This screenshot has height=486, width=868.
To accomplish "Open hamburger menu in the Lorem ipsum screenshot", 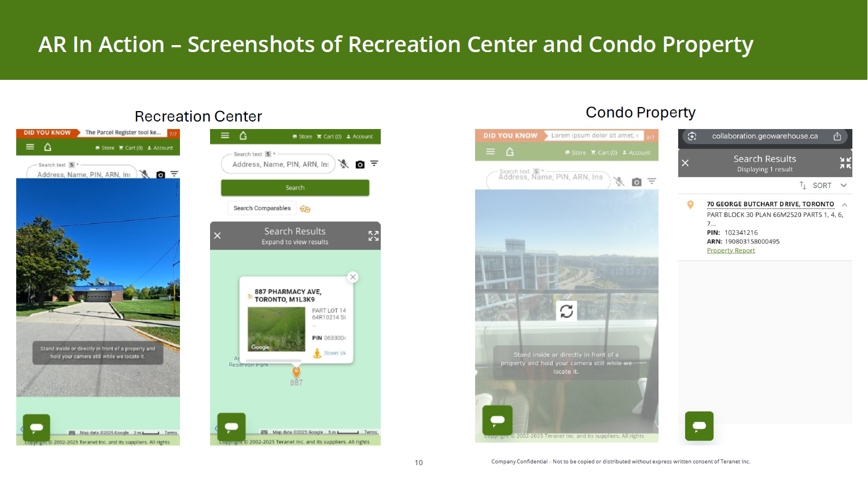I will point(490,152).
